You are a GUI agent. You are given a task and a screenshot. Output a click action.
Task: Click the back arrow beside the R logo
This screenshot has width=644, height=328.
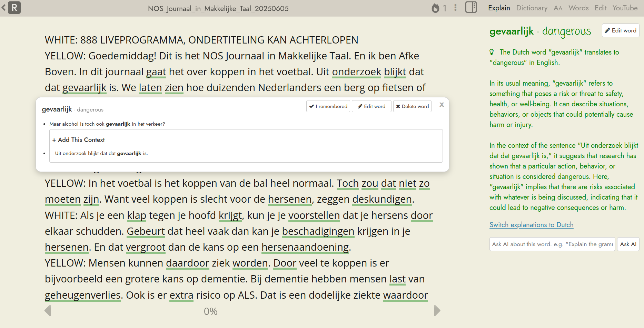3,7
